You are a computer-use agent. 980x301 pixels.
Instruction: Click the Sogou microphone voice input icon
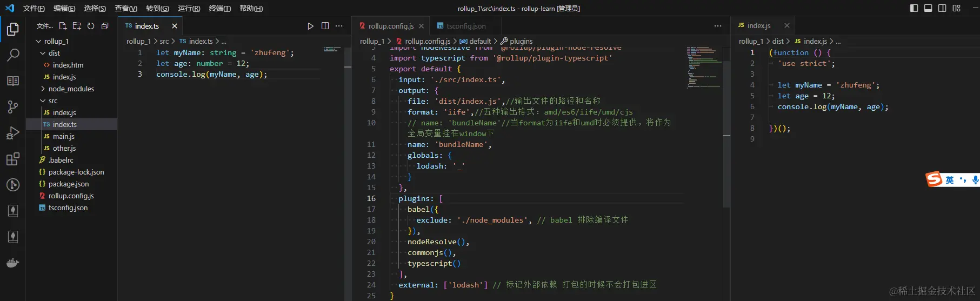click(x=975, y=180)
